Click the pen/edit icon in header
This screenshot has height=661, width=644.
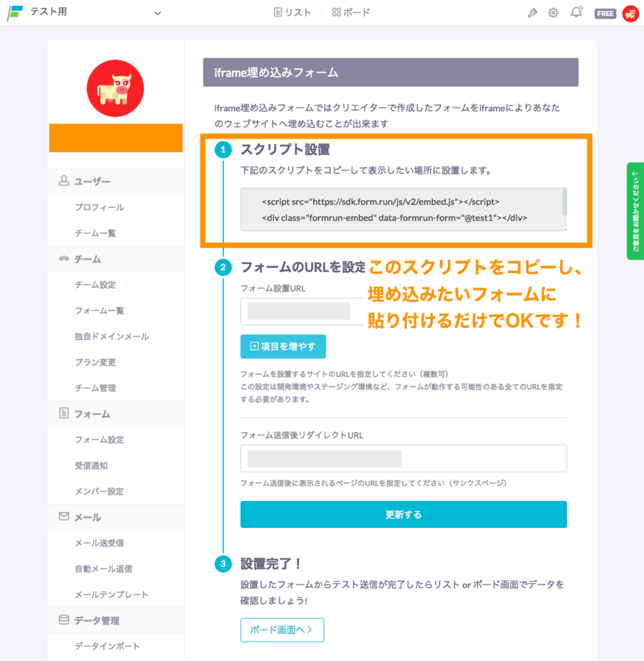(532, 13)
